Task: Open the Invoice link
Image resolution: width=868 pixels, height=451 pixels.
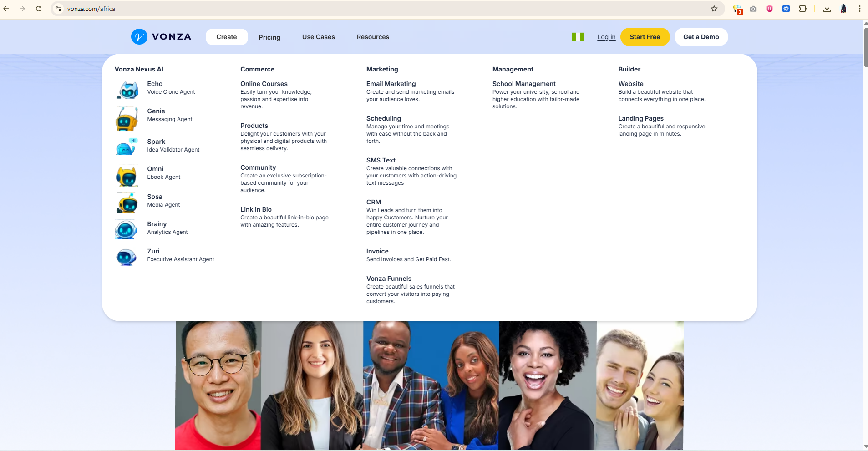Action: click(x=377, y=251)
